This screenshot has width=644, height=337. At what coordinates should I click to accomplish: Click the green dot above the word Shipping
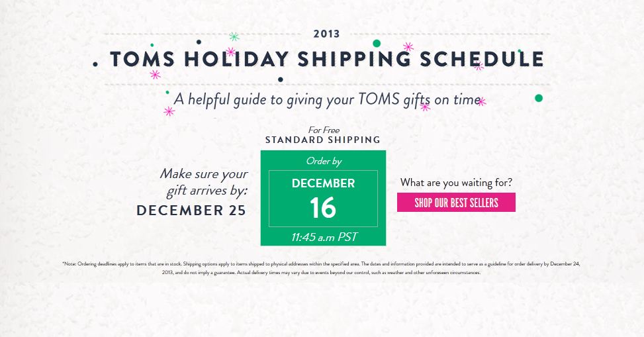(377, 44)
